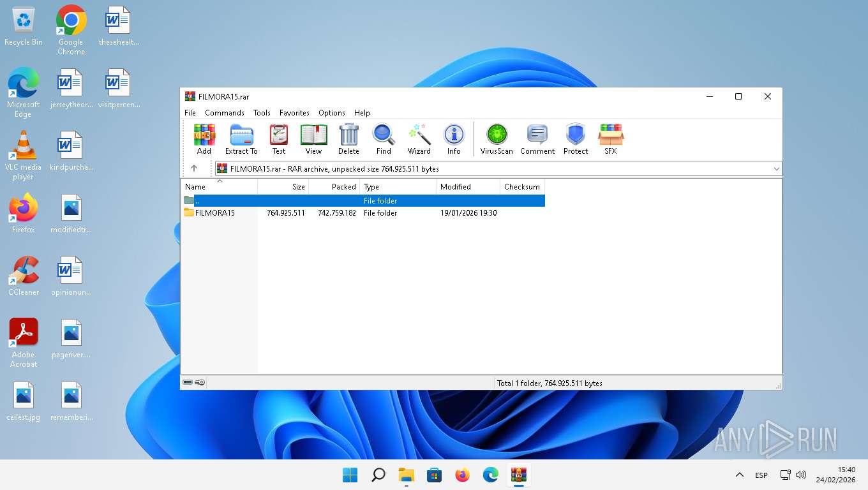
Task: Click status bar total folder text
Action: [550, 383]
